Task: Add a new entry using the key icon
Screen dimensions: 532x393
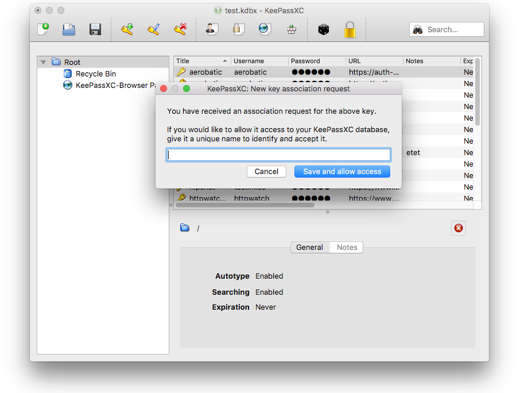Action: point(127,29)
